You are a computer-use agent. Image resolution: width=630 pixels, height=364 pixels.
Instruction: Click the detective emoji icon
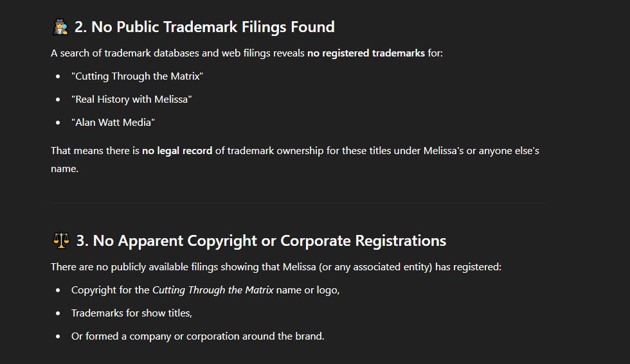coord(60,27)
